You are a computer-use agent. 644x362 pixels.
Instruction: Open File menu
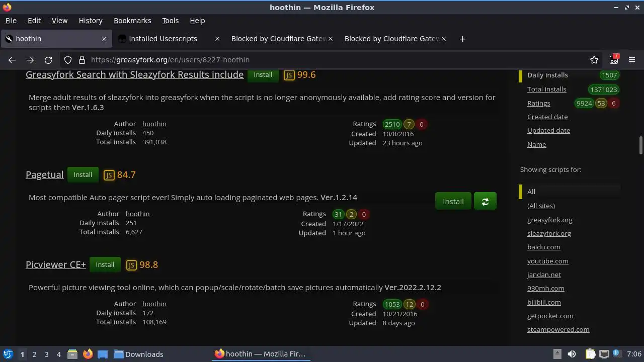click(11, 21)
